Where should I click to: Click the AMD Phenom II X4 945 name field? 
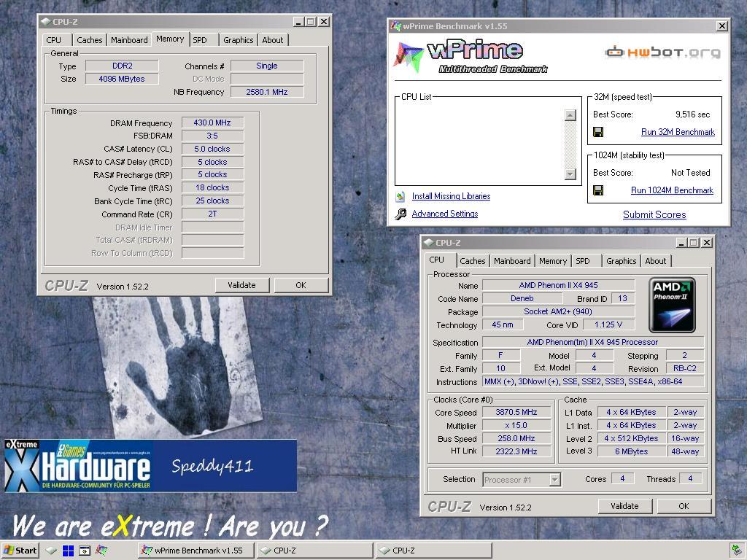coord(558,285)
